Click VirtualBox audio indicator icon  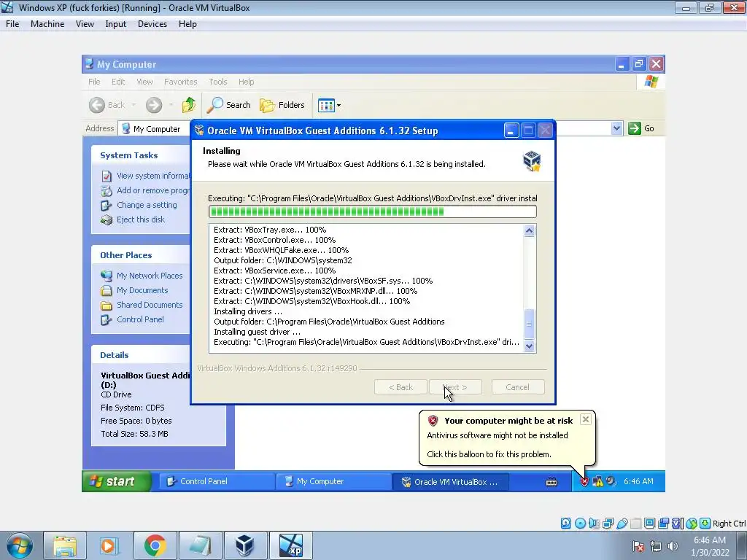pos(594,524)
